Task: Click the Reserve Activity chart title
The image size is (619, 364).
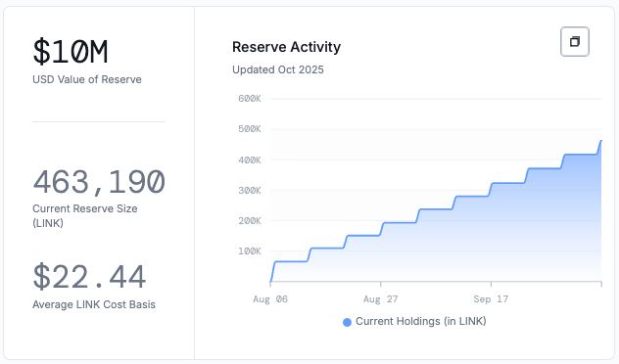Action: pyautogui.click(x=286, y=47)
